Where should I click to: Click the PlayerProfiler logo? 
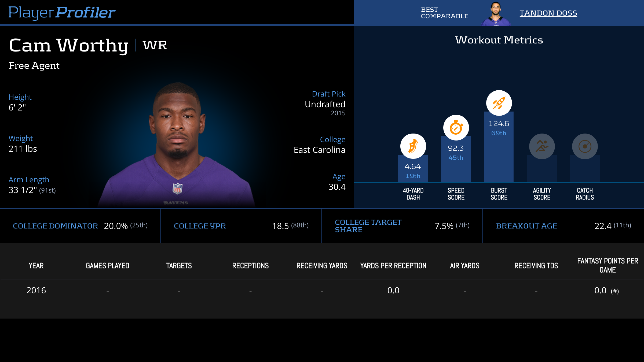[62, 12]
